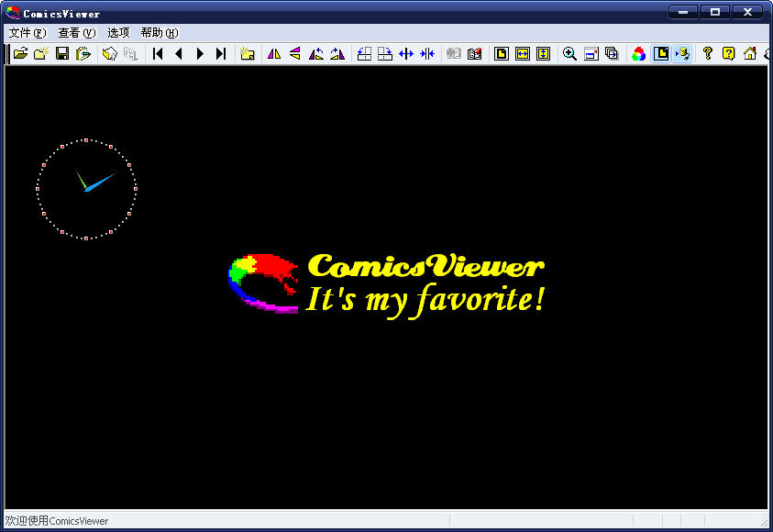Click the dotted page left-arrow icon

(364, 53)
